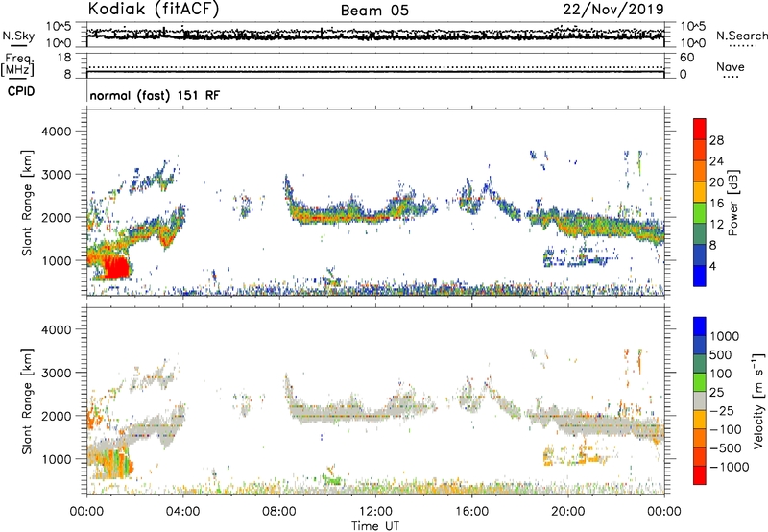Click the 'Kodiak (fitACF)' title text
This screenshot has height=532, width=768.
pyautogui.click(x=154, y=9)
